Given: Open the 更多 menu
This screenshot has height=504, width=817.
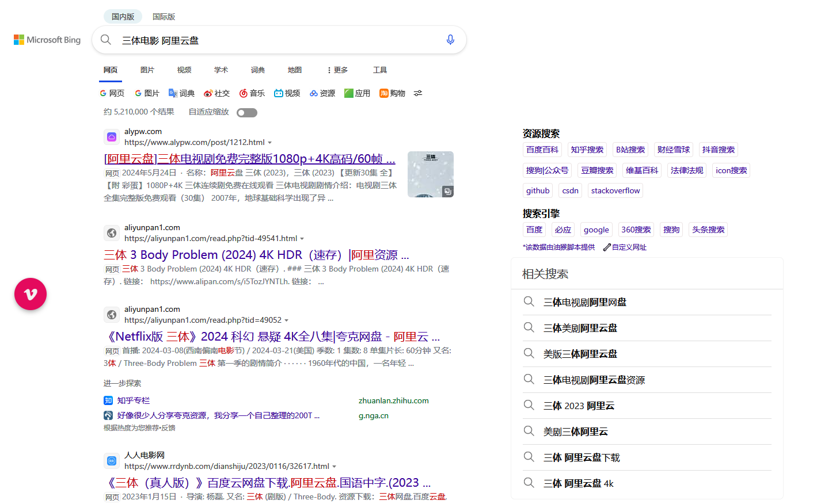Looking at the screenshot, I should coord(337,70).
